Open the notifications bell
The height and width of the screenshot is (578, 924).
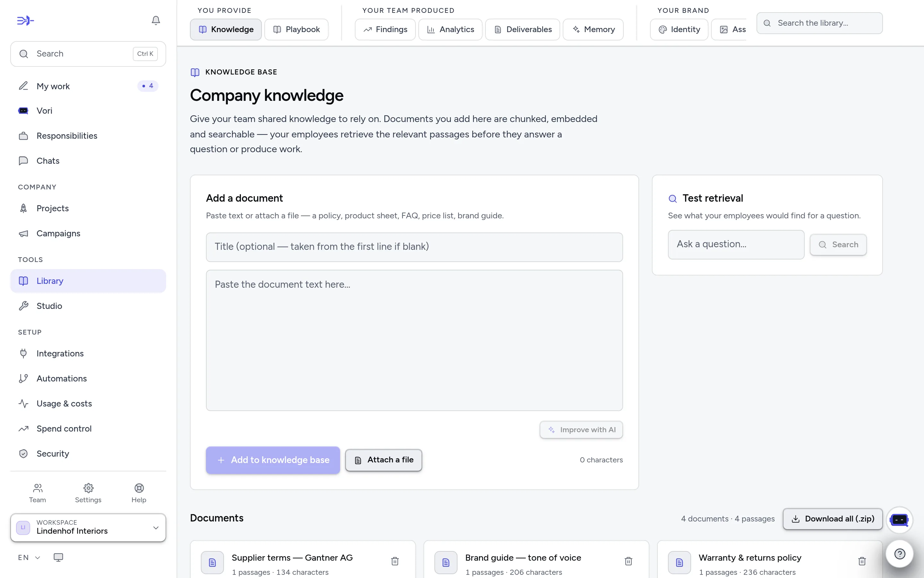[x=156, y=20]
